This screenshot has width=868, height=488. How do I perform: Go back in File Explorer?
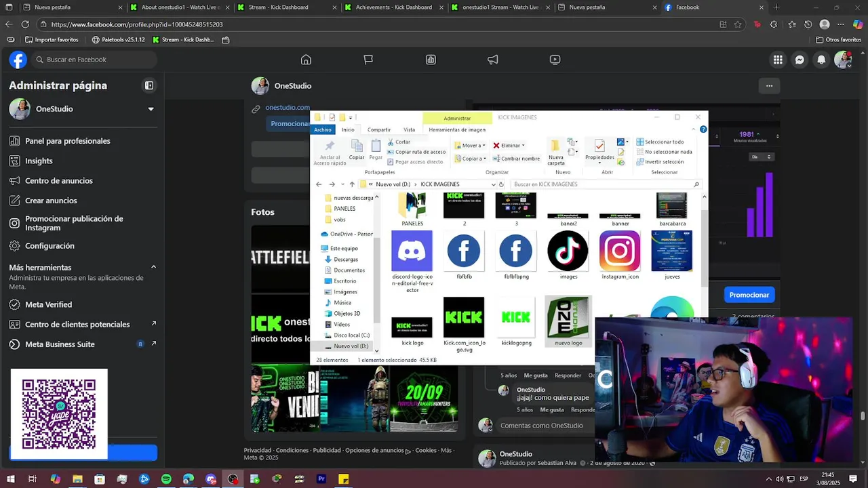pos(319,184)
